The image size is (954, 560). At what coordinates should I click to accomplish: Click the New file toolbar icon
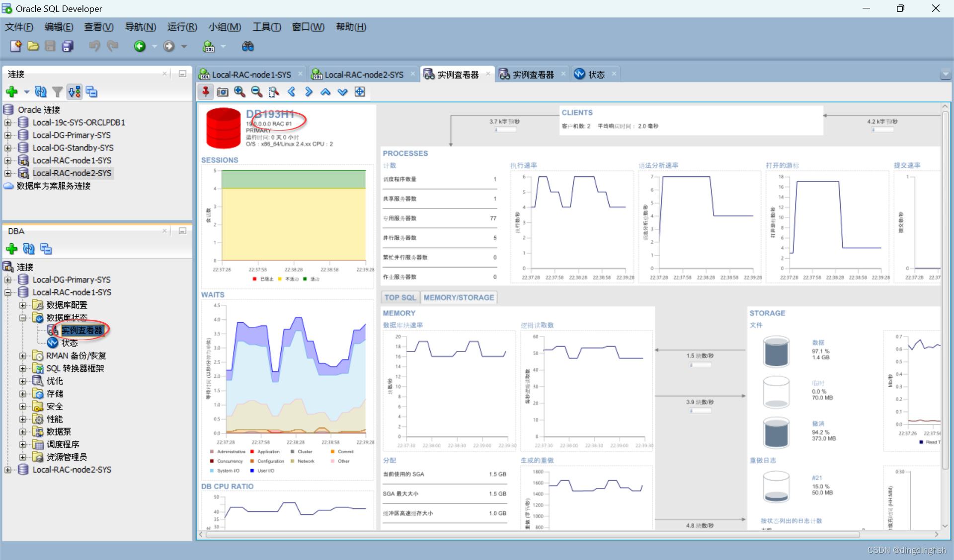(16, 46)
